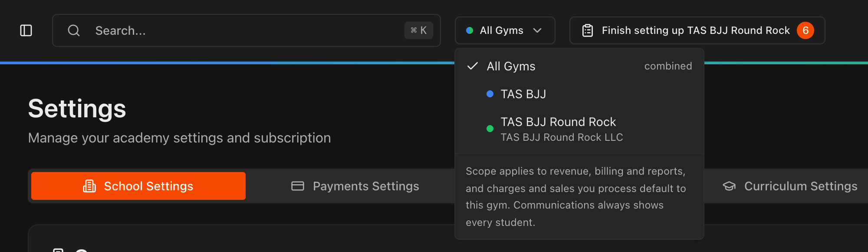Click the clipboard checklist icon
This screenshot has height=252, width=868.
tap(588, 30)
